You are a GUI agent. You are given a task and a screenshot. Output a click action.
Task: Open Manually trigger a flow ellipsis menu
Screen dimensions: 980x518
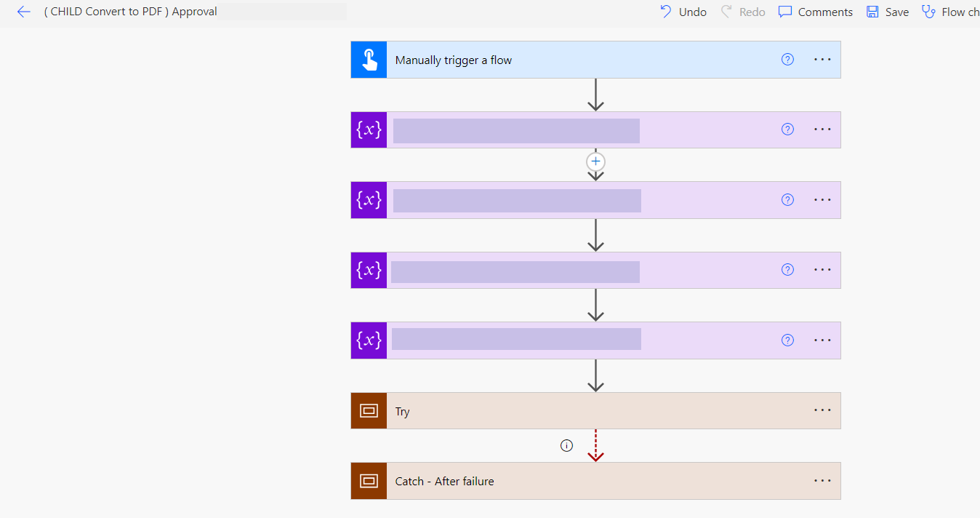click(x=822, y=59)
